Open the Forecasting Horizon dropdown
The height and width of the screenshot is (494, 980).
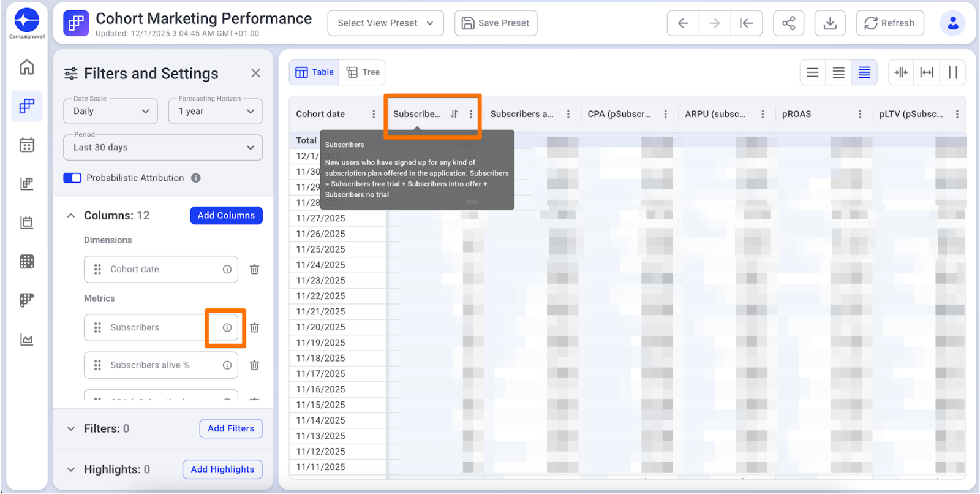[x=216, y=112]
